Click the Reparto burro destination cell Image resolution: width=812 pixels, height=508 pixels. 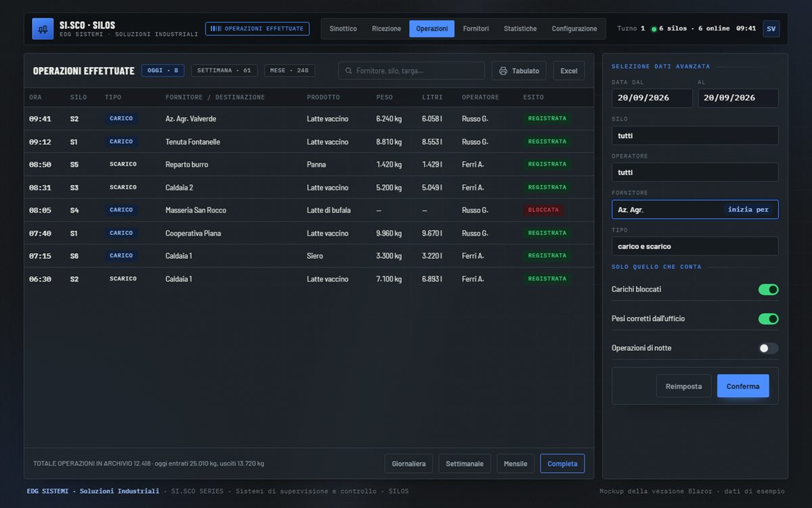[187, 165]
